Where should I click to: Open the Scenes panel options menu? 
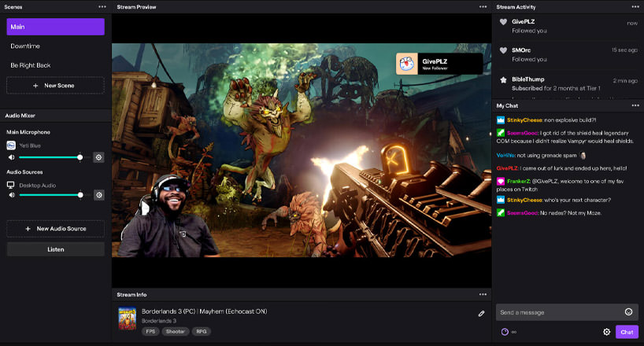click(x=102, y=7)
